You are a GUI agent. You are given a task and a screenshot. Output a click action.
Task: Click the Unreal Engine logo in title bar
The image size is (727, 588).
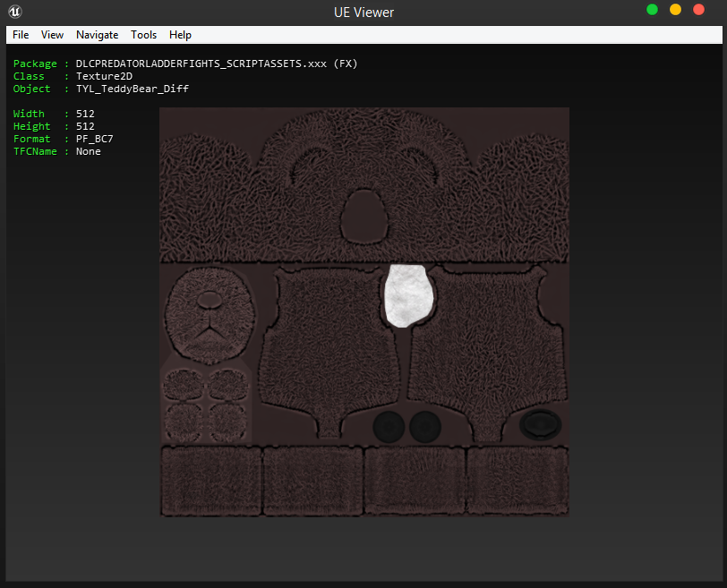tap(16, 12)
